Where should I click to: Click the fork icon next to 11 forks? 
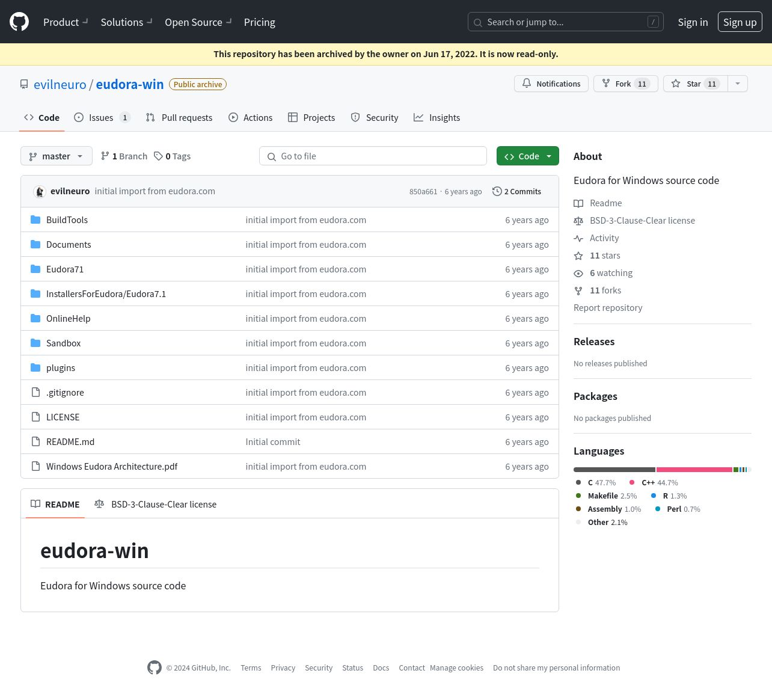coord(578,290)
